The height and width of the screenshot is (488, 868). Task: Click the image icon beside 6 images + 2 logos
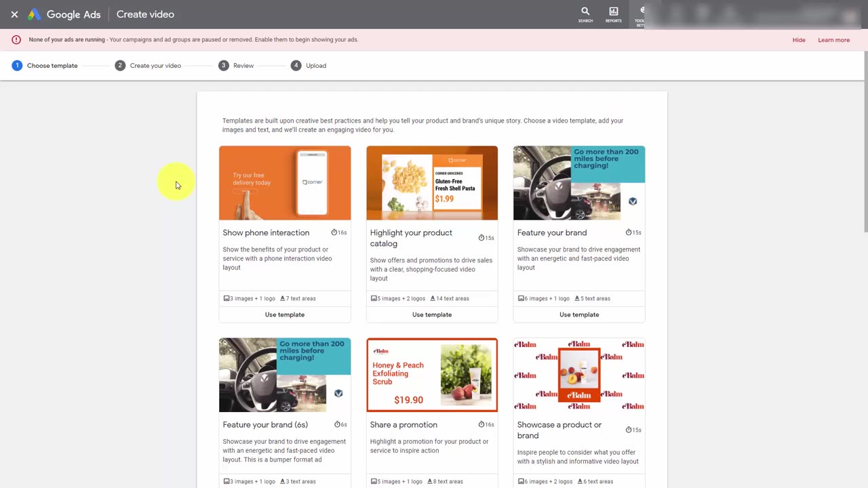521,481
